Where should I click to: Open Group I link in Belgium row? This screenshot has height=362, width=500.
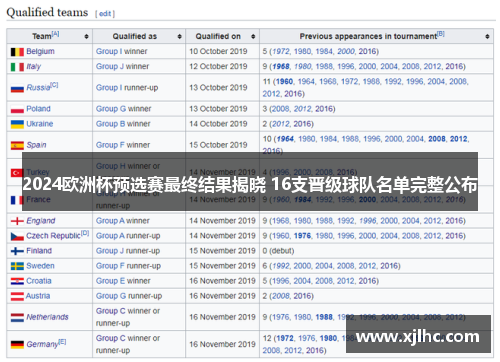[109, 51]
